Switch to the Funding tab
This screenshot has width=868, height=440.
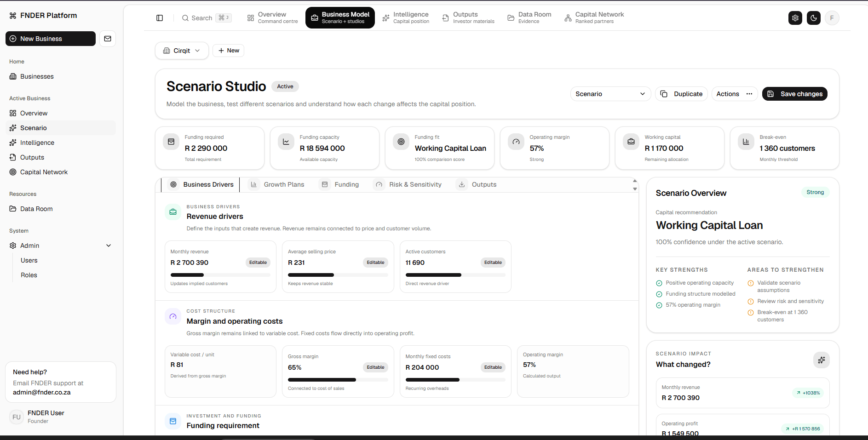click(x=339, y=184)
